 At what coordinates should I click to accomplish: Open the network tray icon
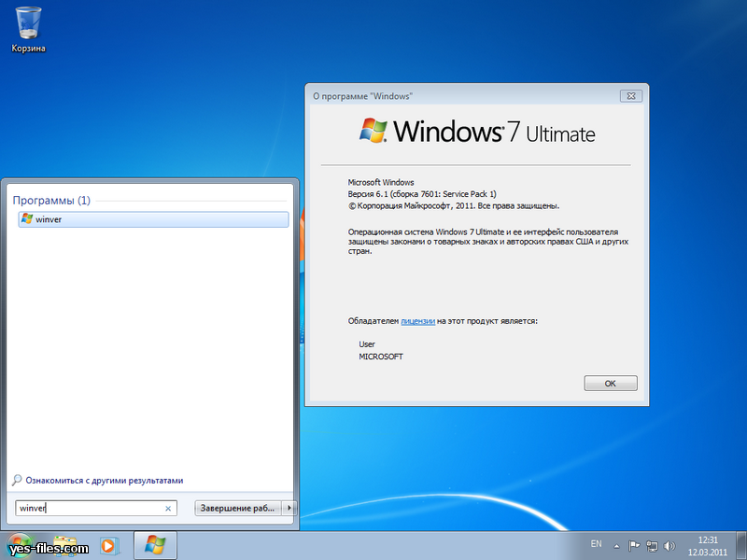click(x=652, y=546)
